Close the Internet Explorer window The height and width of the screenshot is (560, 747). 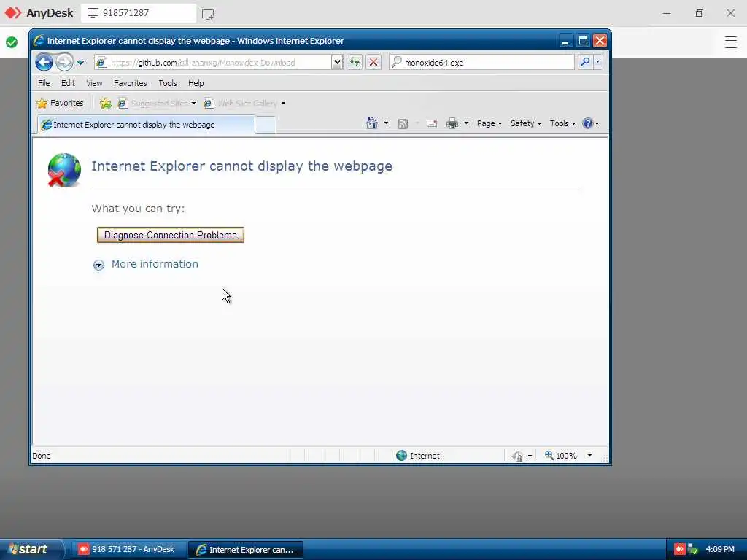(x=600, y=41)
